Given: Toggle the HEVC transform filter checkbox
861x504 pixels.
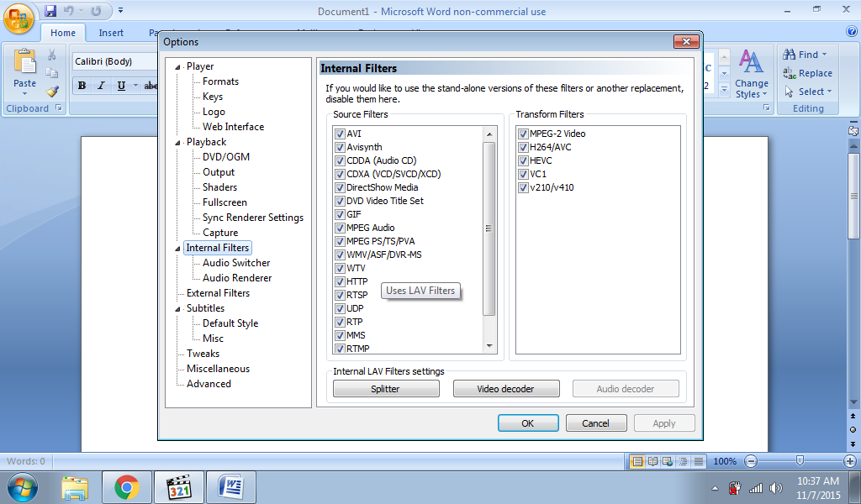Looking at the screenshot, I should 523,160.
